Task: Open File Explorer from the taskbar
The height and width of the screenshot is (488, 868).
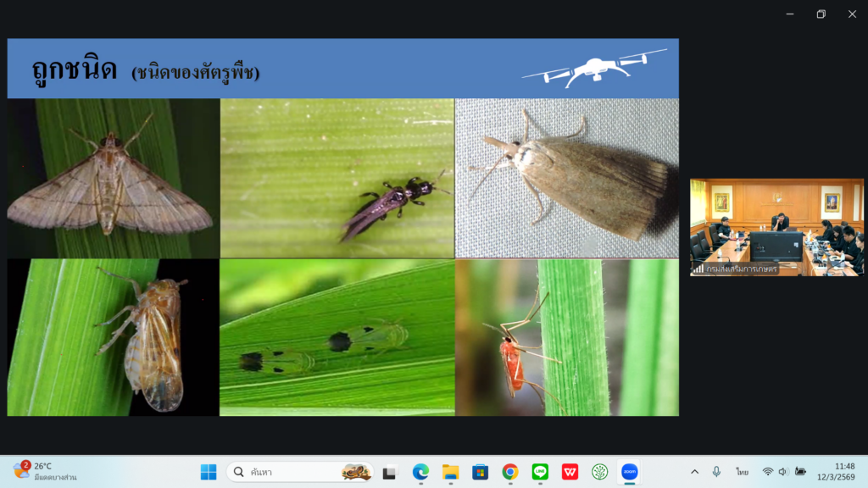Action: 450,472
